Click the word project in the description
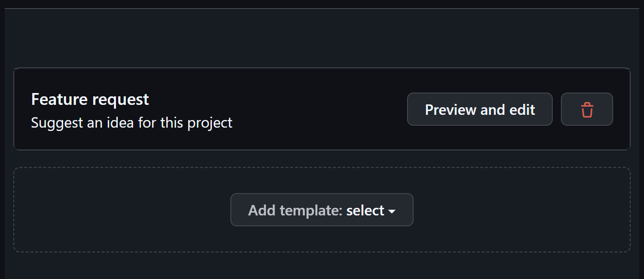The width and height of the screenshot is (644, 279). click(x=209, y=123)
